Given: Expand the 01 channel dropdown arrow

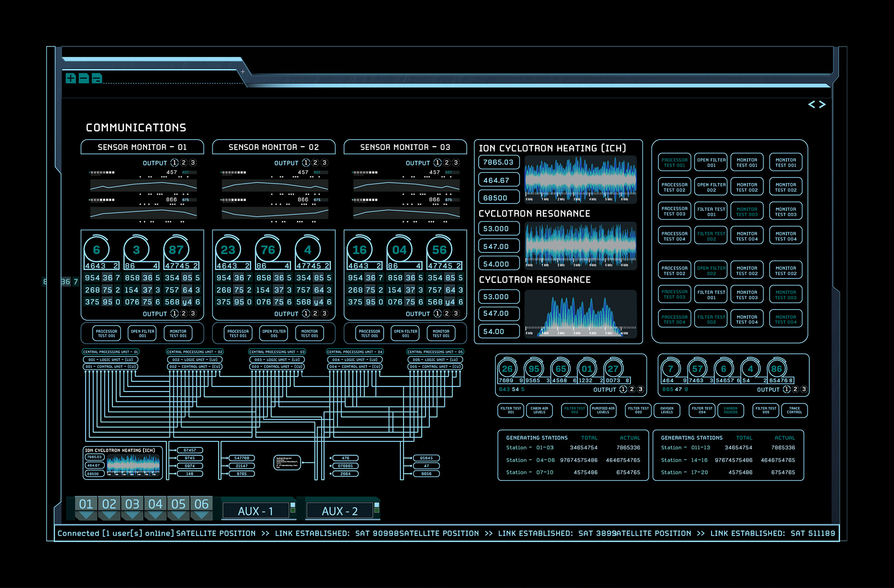Looking at the screenshot, I should (x=86, y=515).
